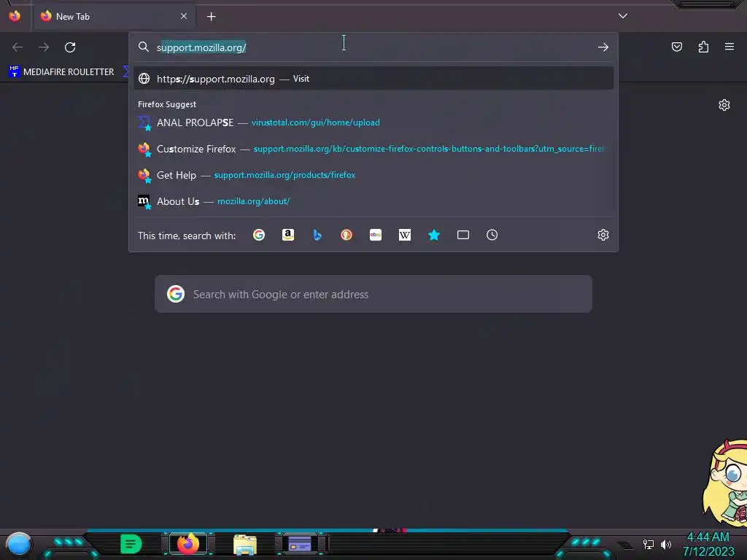The width and height of the screenshot is (747, 560).
Task: Search this time with Wikipedia
Action: pyautogui.click(x=404, y=235)
